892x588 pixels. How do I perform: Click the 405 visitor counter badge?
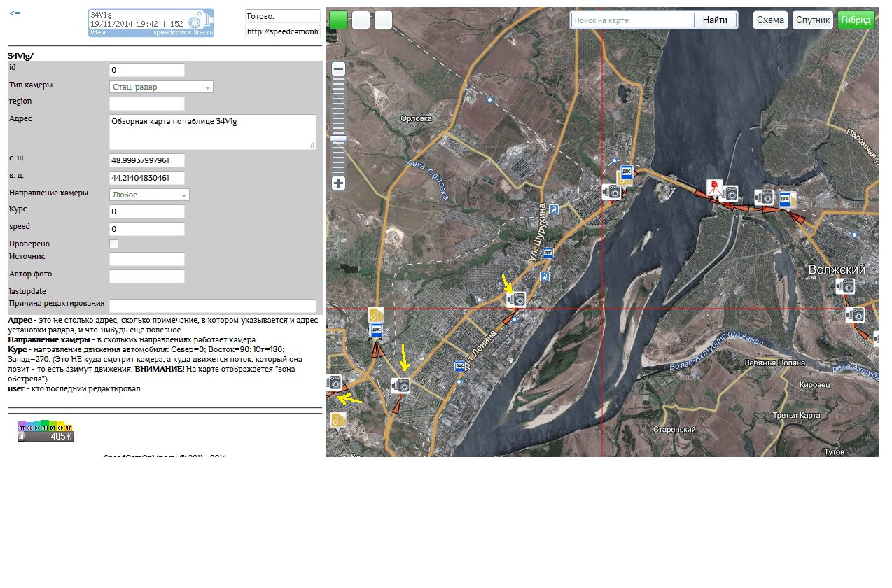click(x=46, y=432)
